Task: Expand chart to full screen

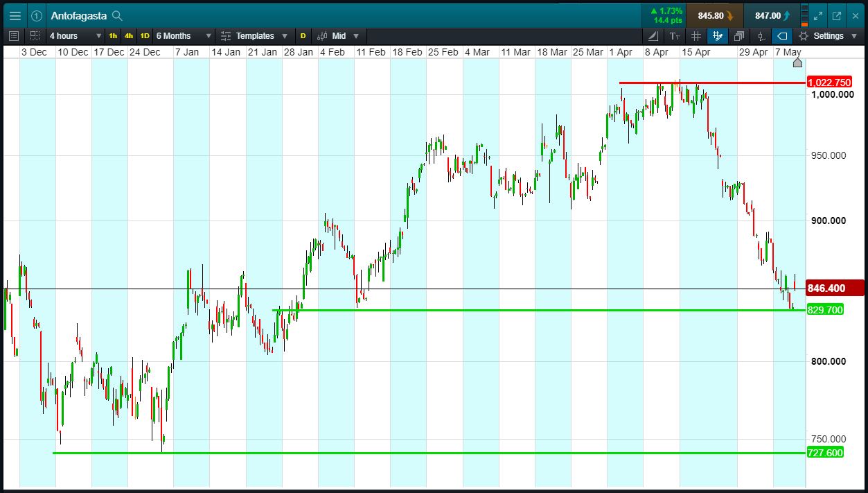Action: click(x=818, y=15)
